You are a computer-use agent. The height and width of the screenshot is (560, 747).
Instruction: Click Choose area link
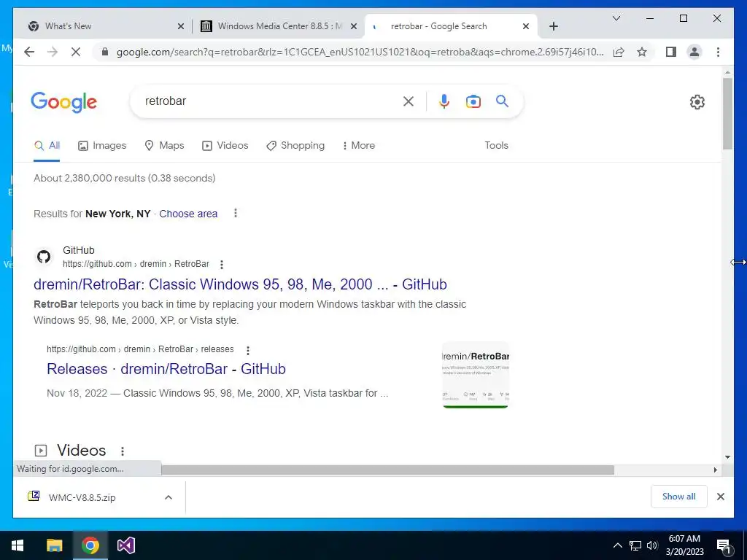pos(188,214)
